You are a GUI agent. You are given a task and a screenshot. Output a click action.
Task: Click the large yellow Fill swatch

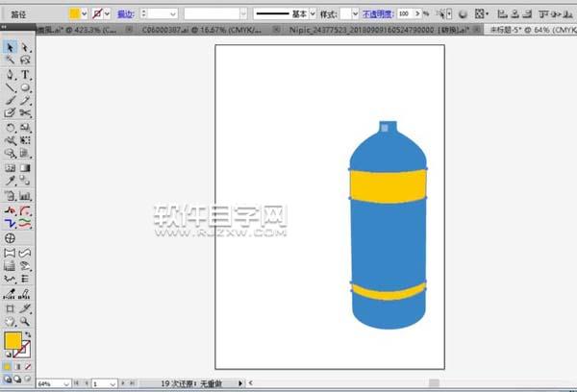13,340
